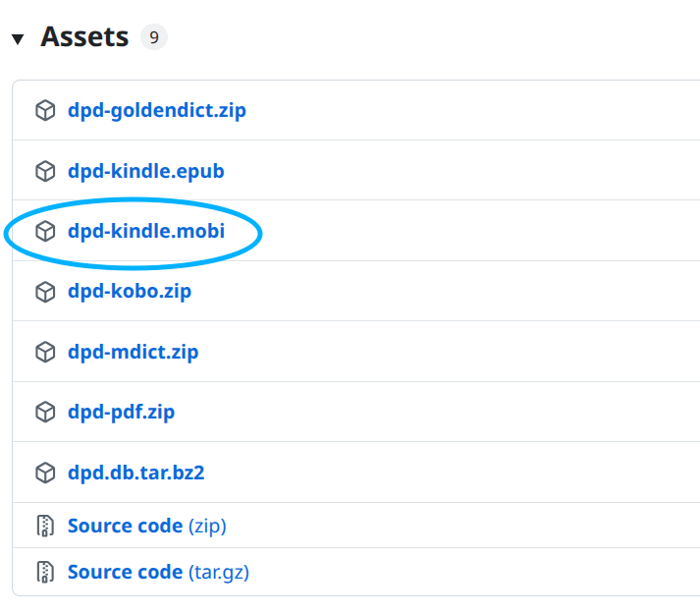Click the package icon beside dpd-pdf.zip
Viewport: 700px width, 613px height.
pyautogui.click(x=45, y=413)
